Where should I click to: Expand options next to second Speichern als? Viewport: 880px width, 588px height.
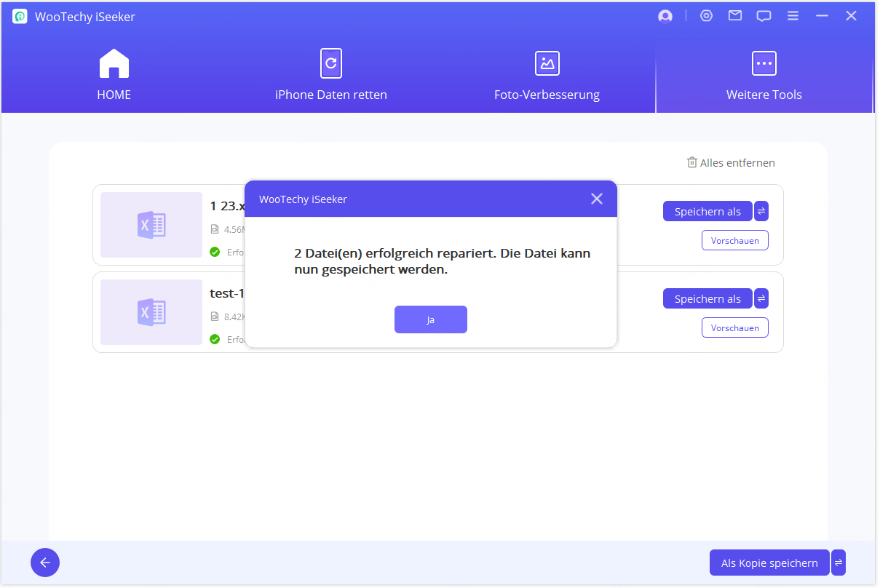coord(761,298)
